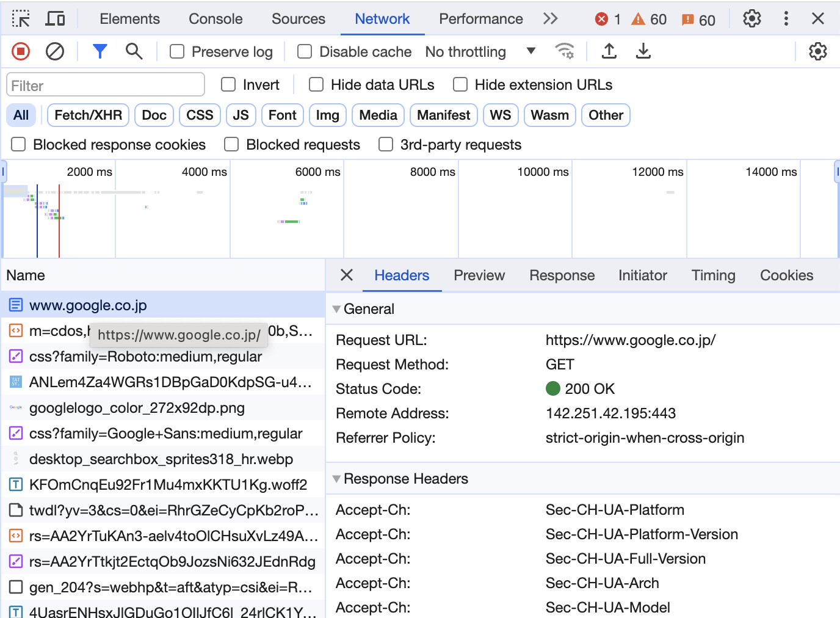Open the Initiator tab of request
Image resolution: width=840 pixels, height=618 pixels.
[x=643, y=275]
